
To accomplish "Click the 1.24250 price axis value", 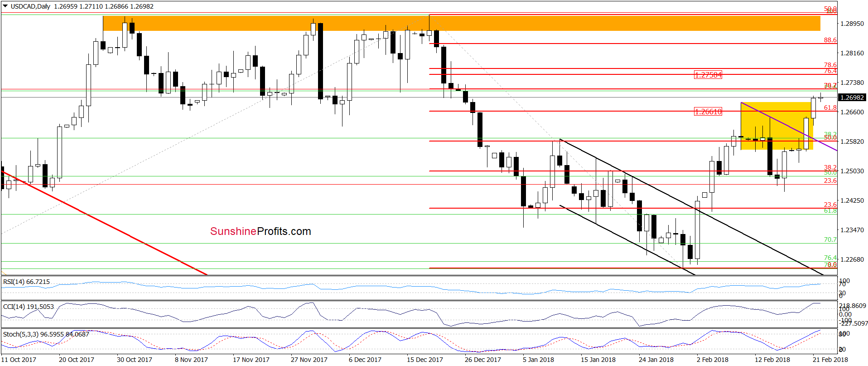I will 852,200.
